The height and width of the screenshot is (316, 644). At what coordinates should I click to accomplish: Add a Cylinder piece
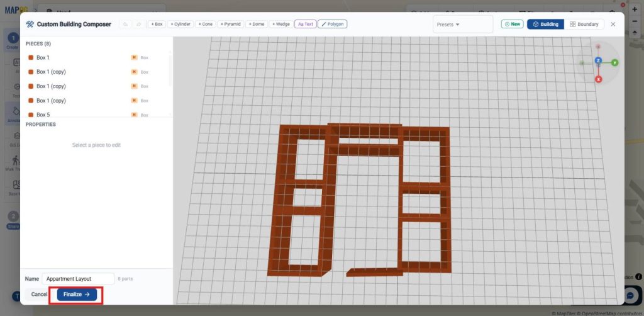click(x=180, y=25)
